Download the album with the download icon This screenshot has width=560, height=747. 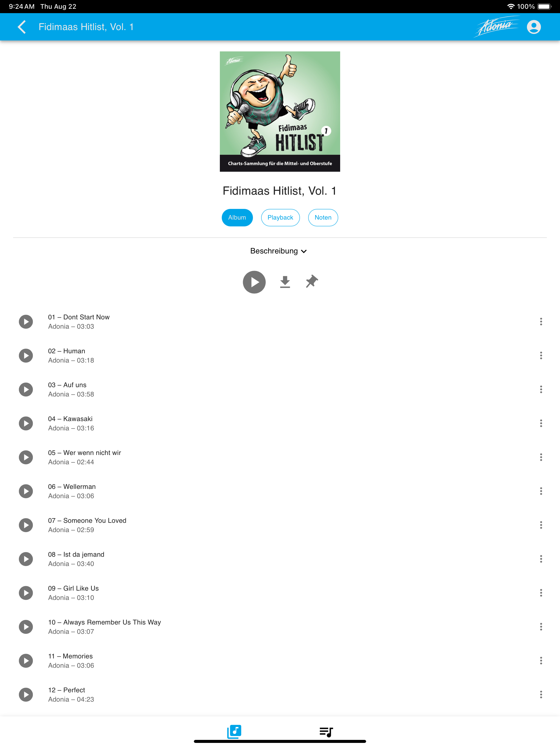coord(285,282)
